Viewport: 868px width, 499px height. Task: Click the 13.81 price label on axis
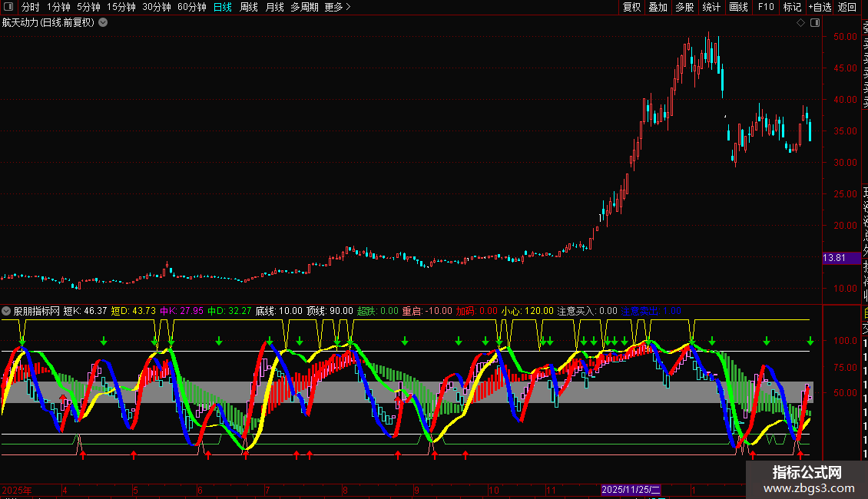point(834,258)
